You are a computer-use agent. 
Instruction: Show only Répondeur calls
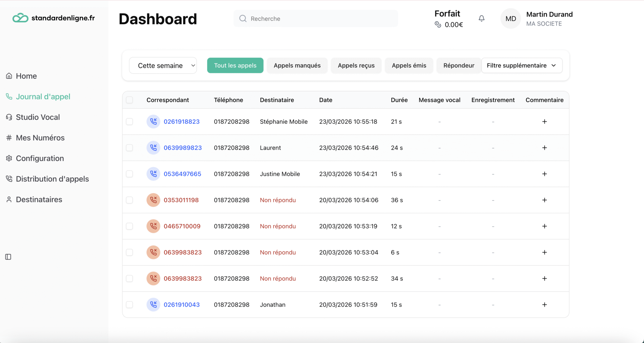coord(458,65)
